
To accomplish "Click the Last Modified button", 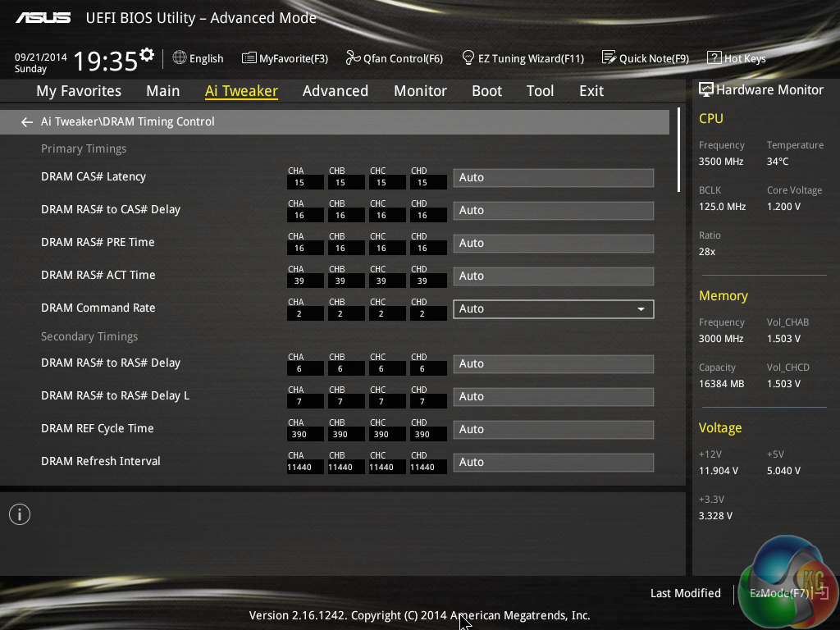I will click(685, 593).
